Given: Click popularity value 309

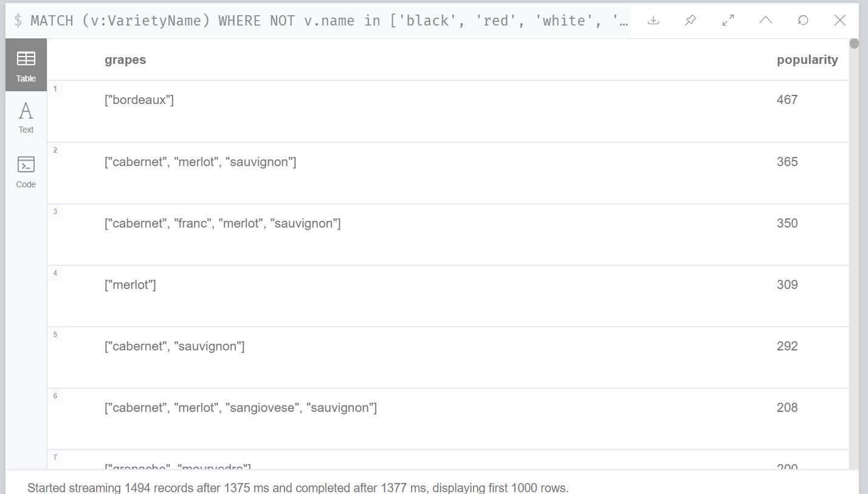Looking at the screenshot, I should click(787, 285).
